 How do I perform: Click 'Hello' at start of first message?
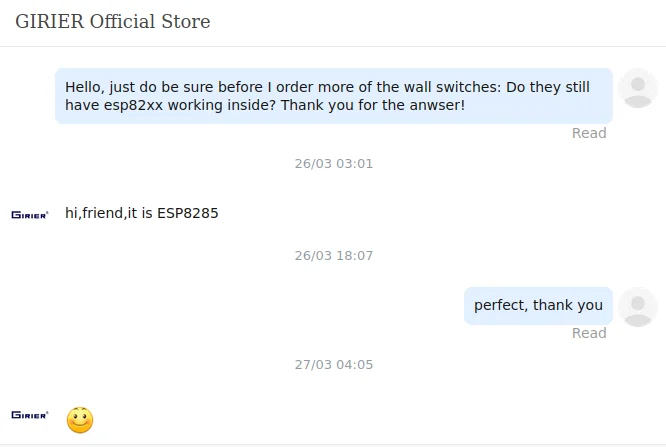[84, 87]
